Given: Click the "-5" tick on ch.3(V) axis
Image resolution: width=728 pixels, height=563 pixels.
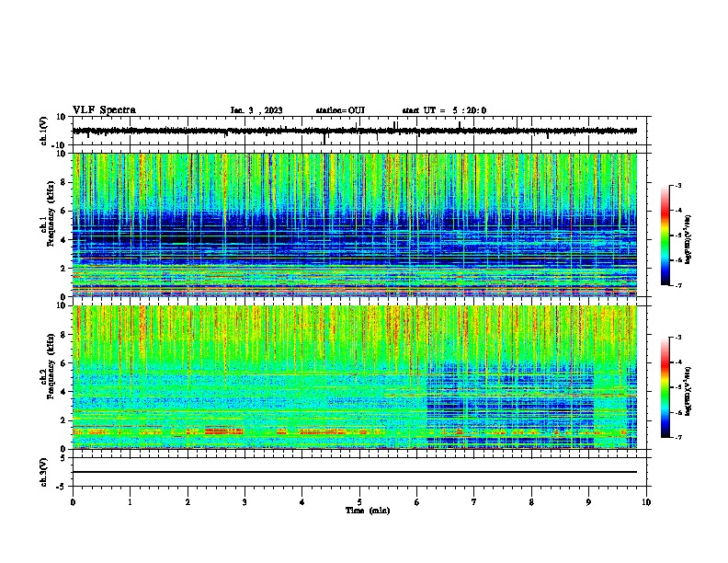Looking at the screenshot, I should click(x=62, y=487).
